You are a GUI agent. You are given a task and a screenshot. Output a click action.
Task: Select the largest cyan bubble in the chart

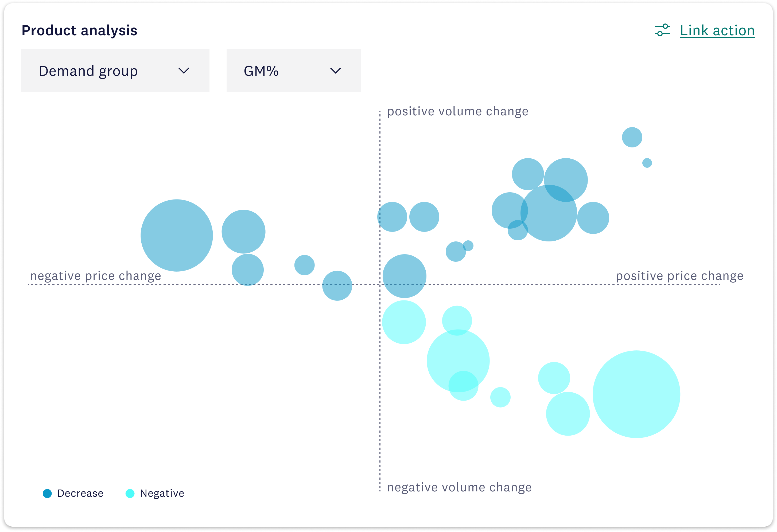pos(636,394)
